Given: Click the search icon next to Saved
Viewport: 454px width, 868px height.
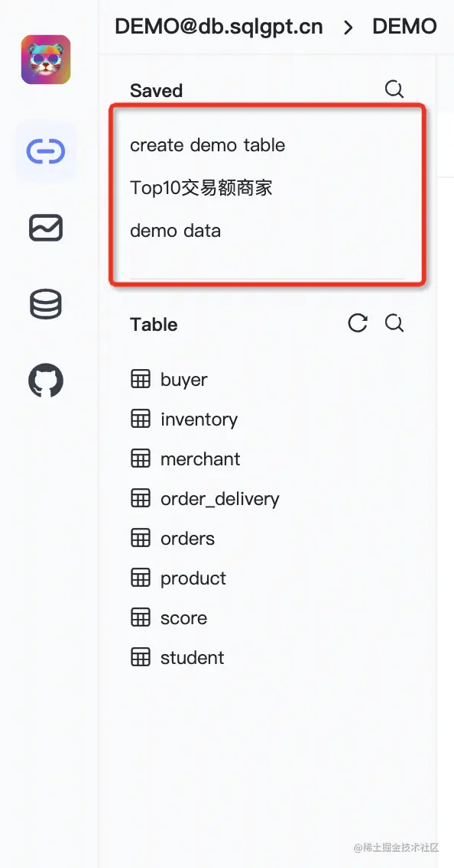Looking at the screenshot, I should click(x=394, y=89).
